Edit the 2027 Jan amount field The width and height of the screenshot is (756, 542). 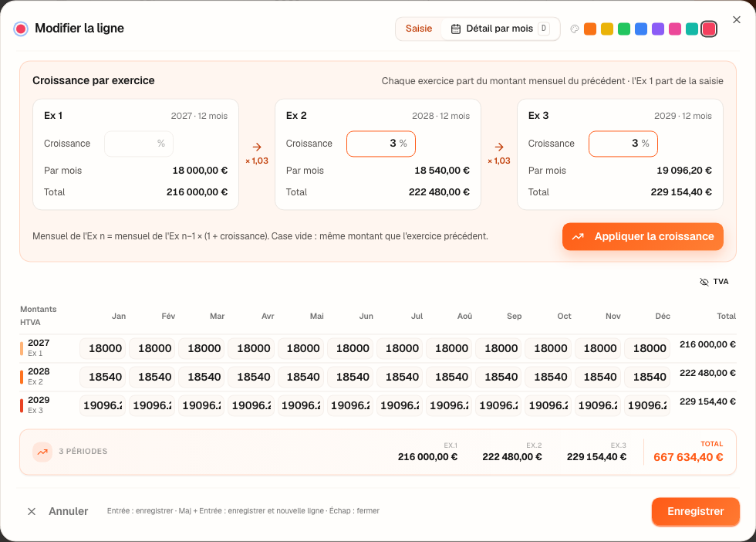click(x=103, y=348)
